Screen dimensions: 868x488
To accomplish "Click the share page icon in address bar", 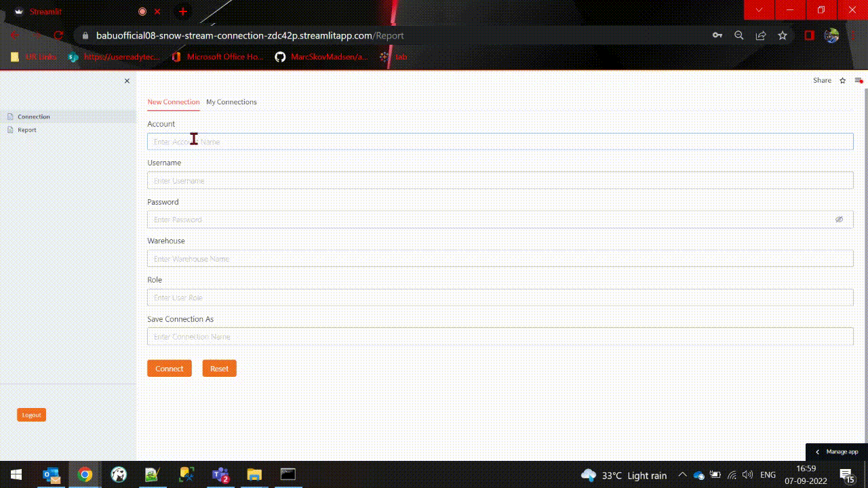I will click(761, 35).
